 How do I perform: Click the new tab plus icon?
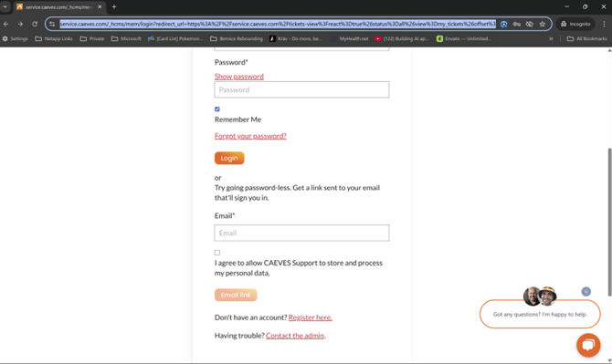point(114,6)
